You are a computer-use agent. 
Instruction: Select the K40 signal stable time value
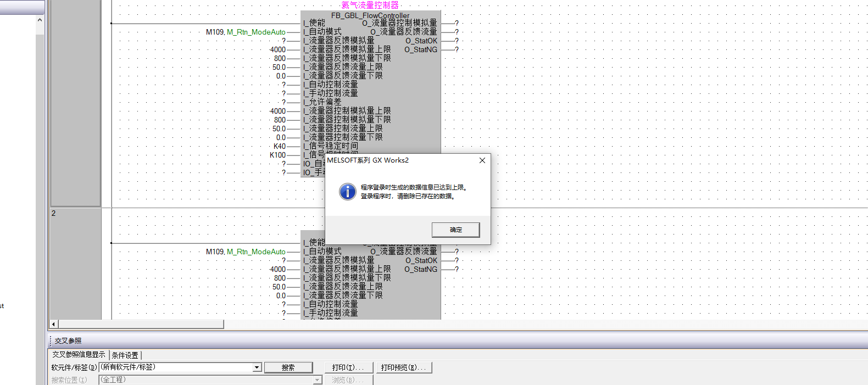(x=280, y=146)
